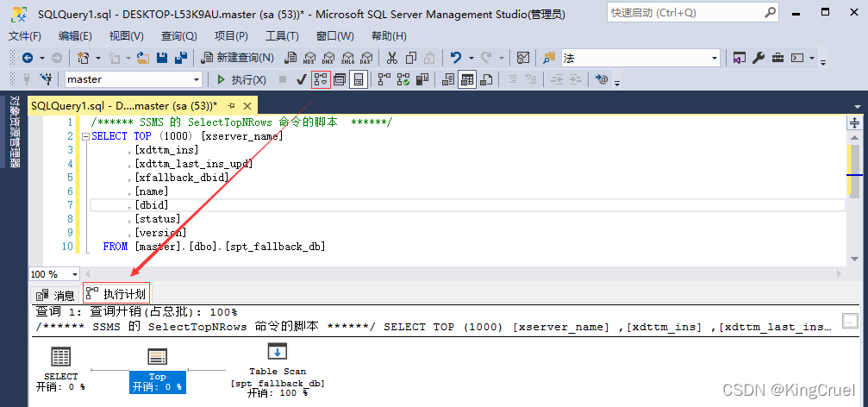Select the Table Scan plan operator
868x407 pixels.
coord(278,369)
